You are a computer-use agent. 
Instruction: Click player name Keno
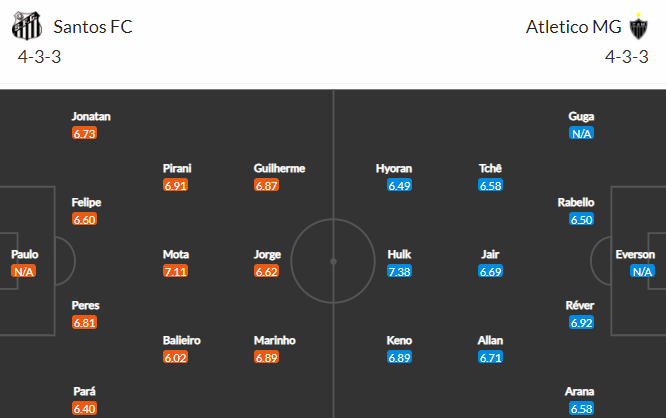(399, 340)
